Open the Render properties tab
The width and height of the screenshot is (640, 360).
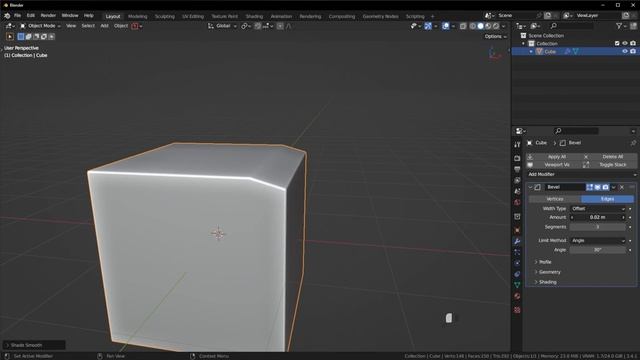click(x=517, y=158)
